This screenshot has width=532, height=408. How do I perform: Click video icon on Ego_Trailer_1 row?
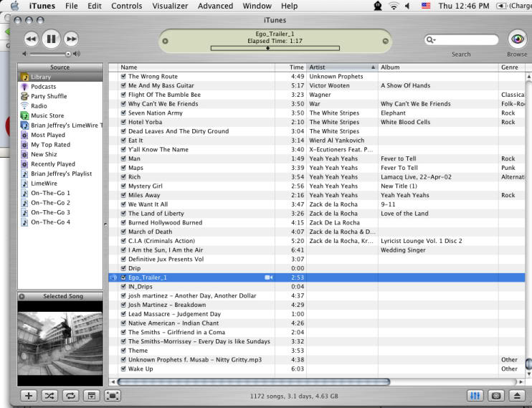[268, 277]
